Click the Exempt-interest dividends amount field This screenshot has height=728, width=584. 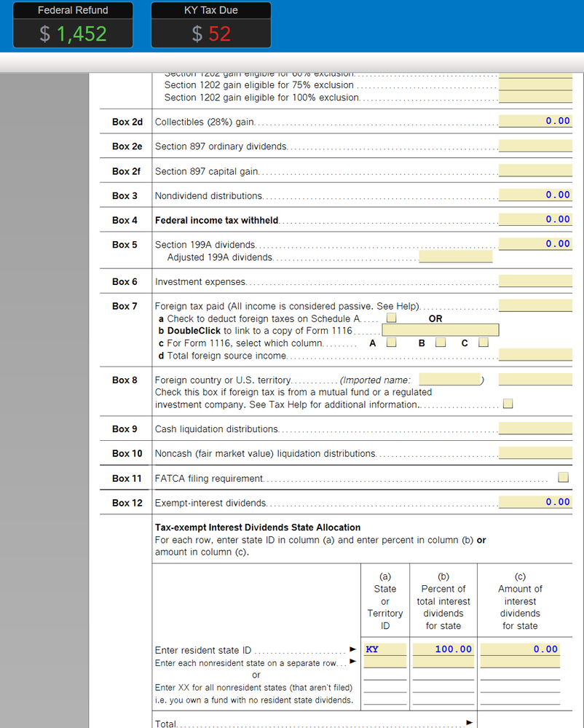pos(534,501)
